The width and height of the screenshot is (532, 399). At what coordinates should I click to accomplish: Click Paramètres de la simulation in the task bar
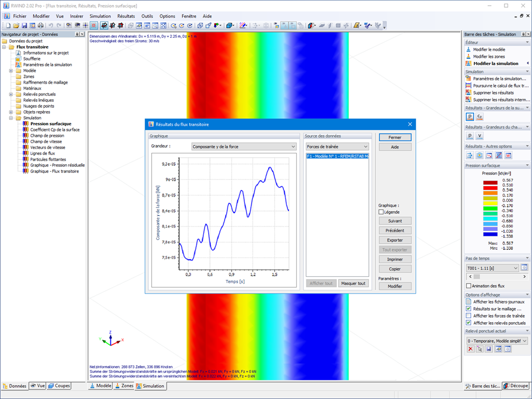point(497,78)
